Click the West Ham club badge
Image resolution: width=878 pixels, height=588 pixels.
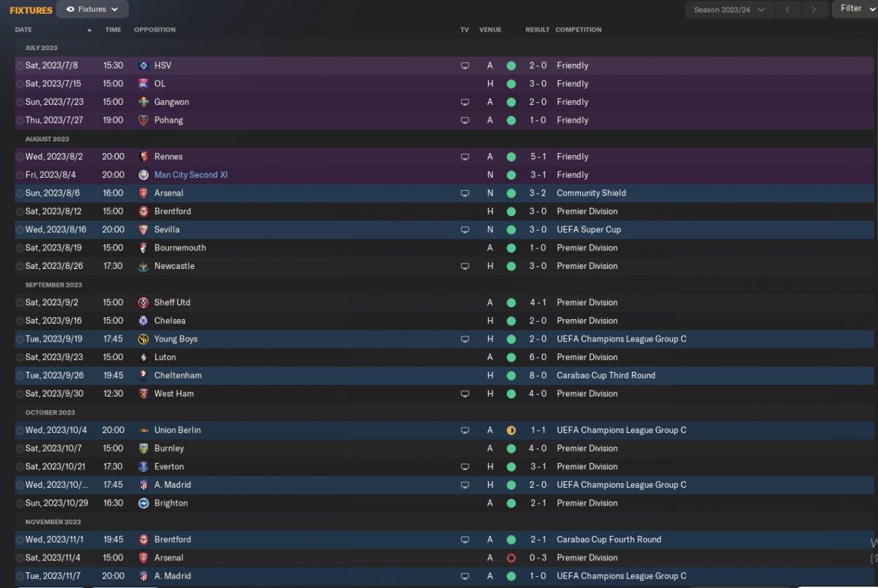pos(143,394)
